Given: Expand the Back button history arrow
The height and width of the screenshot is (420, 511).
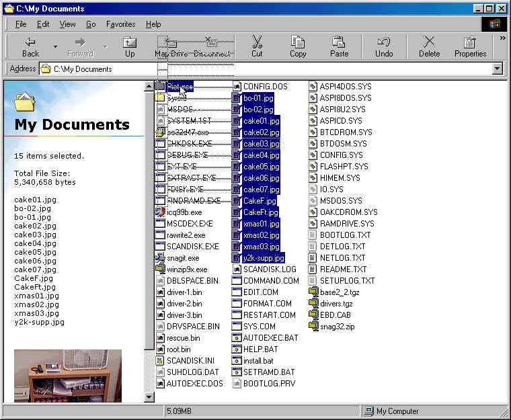Looking at the screenshot, I should point(55,46).
